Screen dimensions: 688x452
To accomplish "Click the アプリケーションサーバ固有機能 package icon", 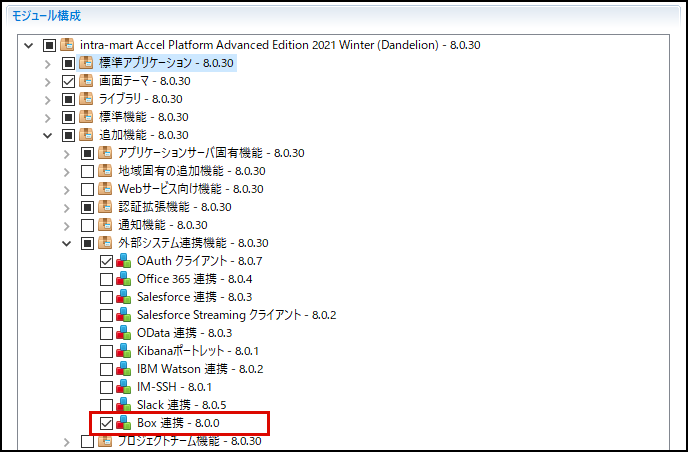I will (x=105, y=153).
